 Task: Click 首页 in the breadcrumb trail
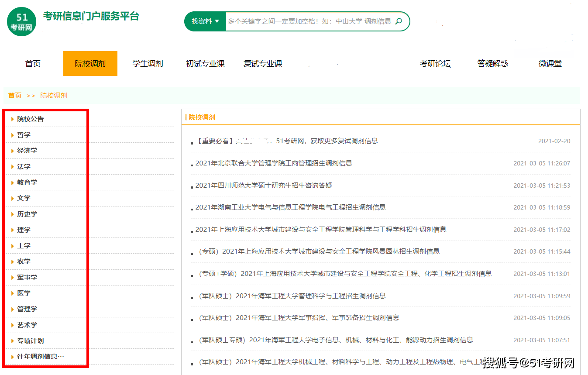14,95
